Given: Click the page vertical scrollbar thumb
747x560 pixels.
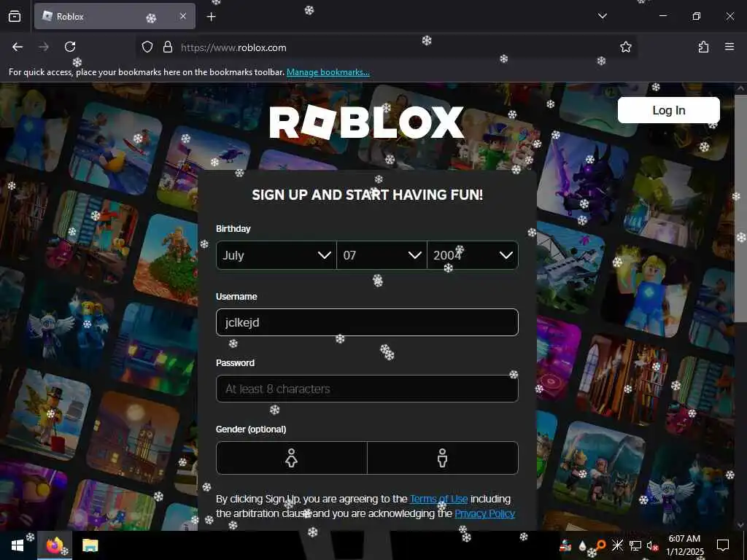Looking at the screenshot, I should 741,209.
